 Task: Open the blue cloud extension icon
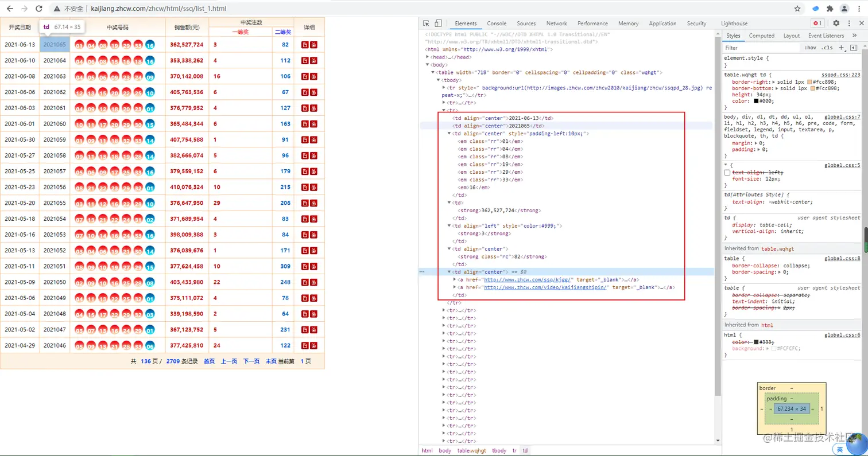point(815,9)
